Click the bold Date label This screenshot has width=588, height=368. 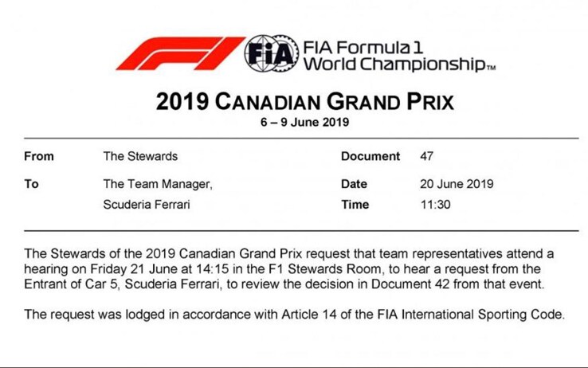click(x=354, y=184)
